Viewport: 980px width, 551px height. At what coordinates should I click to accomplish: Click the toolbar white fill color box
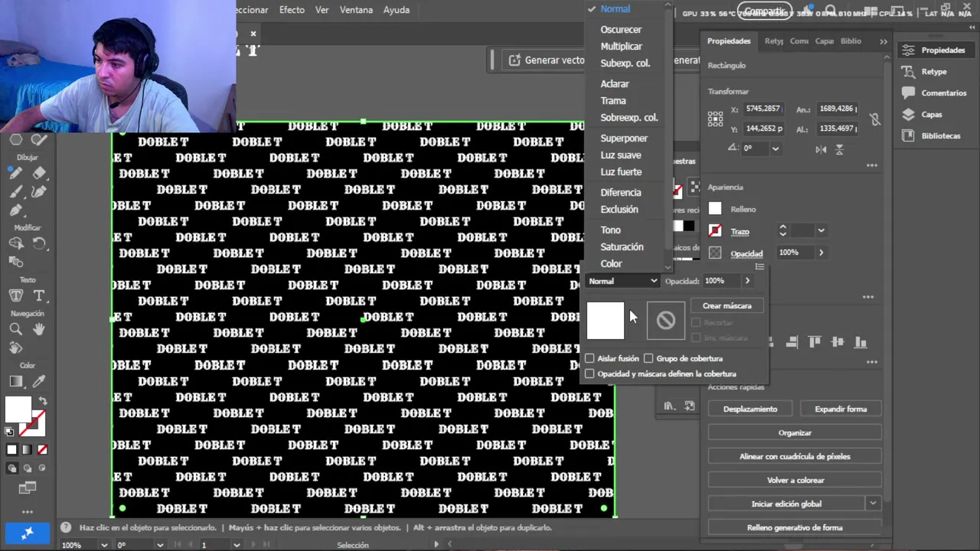point(18,410)
